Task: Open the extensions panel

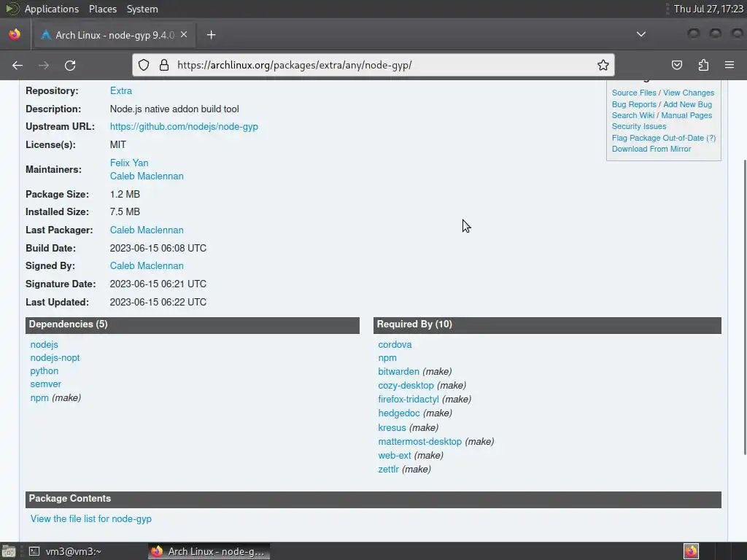Action: [703, 65]
